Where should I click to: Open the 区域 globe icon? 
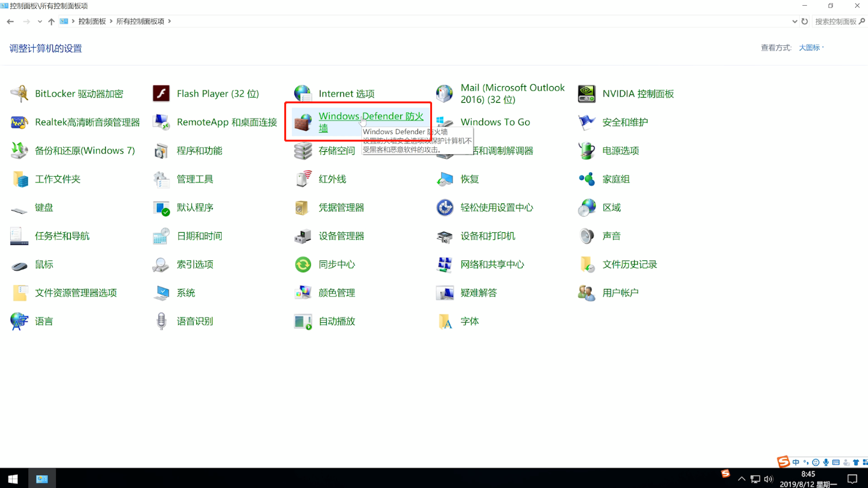(586, 208)
